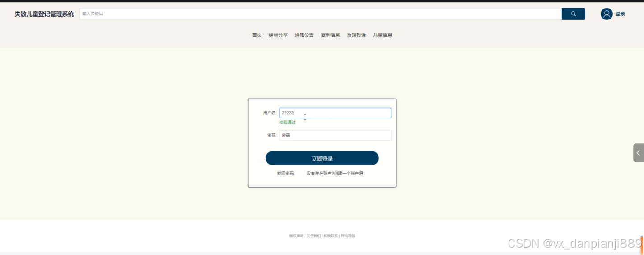Click the 失散儿童登记管理系统 site title
Screen dimensions: 644x255
click(x=44, y=14)
